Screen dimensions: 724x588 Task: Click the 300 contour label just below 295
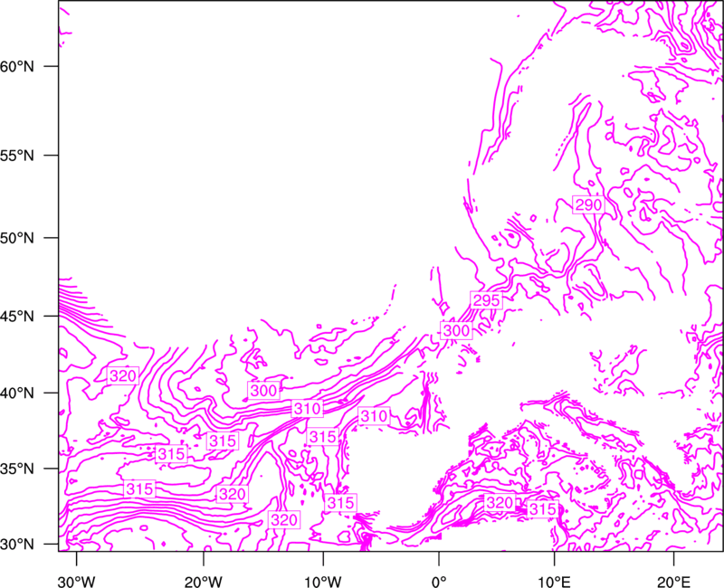click(456, 330)
